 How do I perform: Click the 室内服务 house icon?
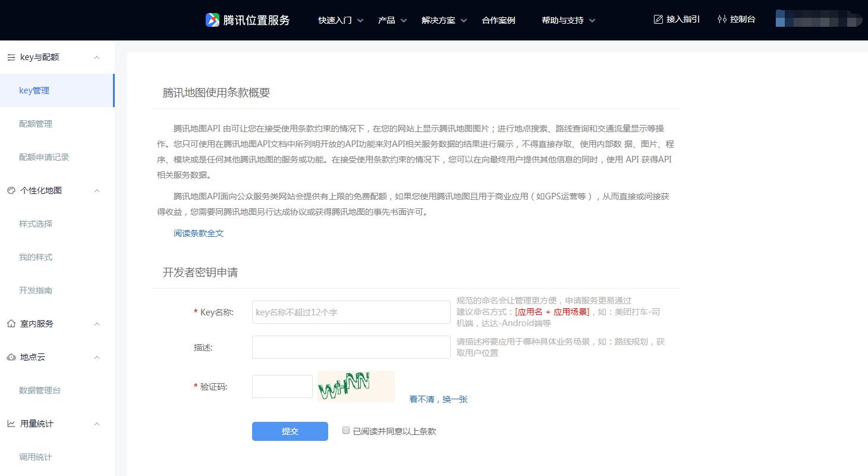click(x=11, y=324)
